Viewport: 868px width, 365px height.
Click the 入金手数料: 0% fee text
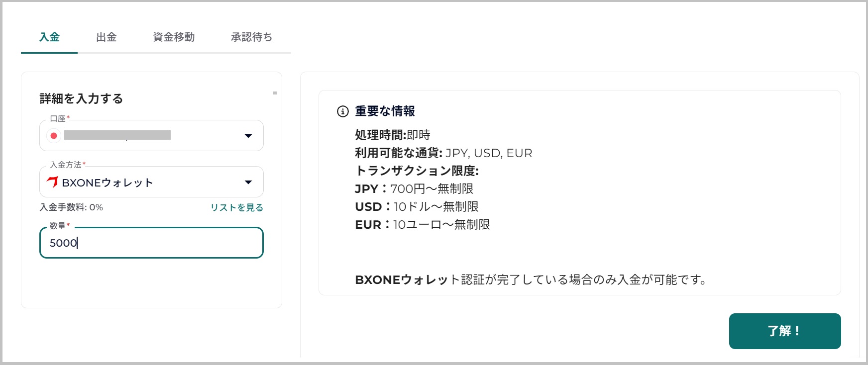pos(72,207)
